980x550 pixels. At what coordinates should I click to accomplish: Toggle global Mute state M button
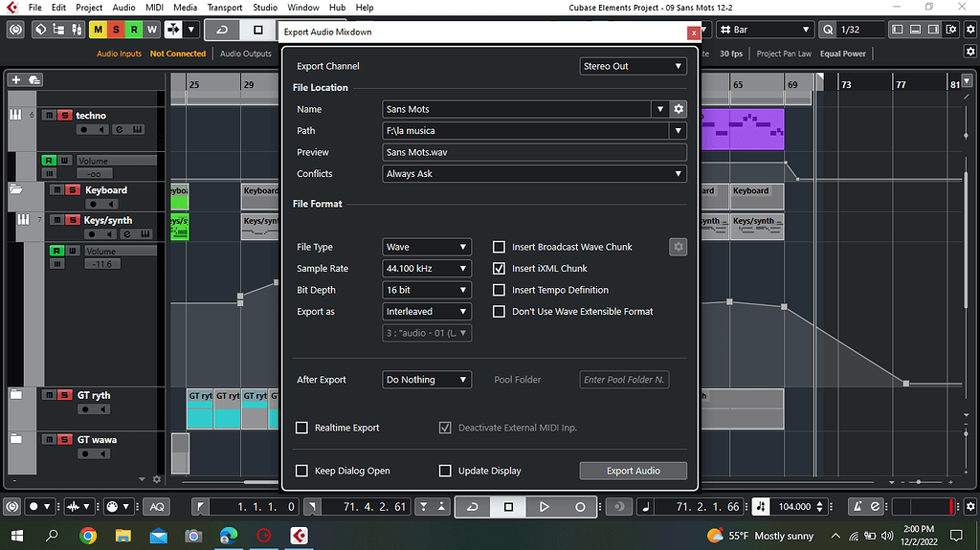[x=98, y=30]
